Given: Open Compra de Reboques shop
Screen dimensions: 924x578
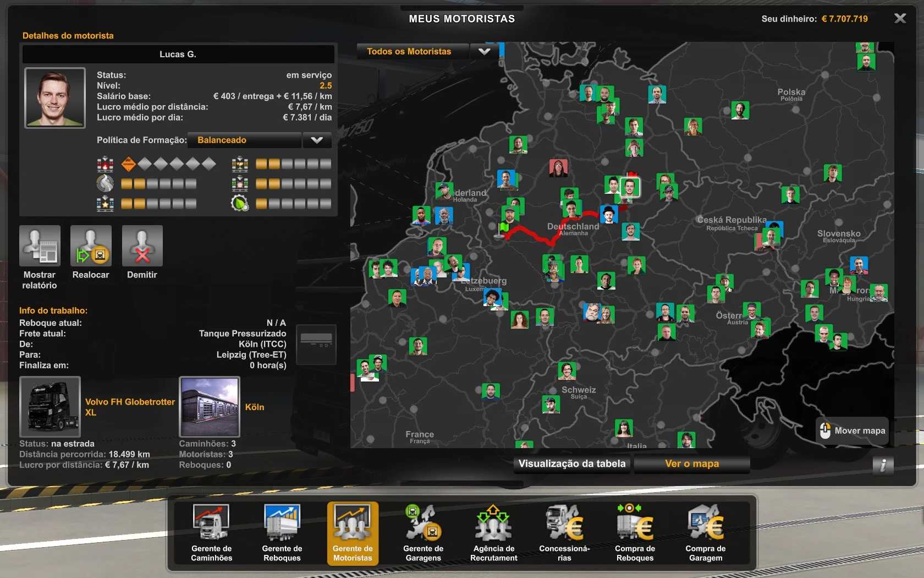Looking at the screenshot, I should click(635, 532).
